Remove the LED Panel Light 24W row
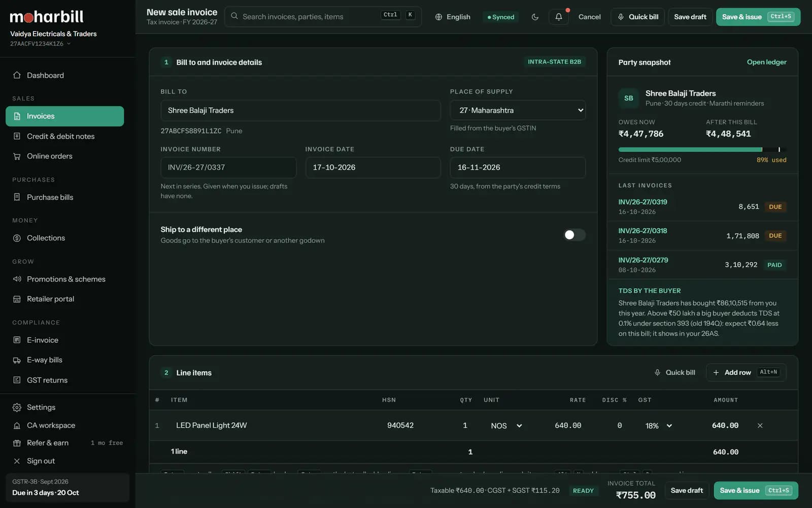 pos(760,426)
